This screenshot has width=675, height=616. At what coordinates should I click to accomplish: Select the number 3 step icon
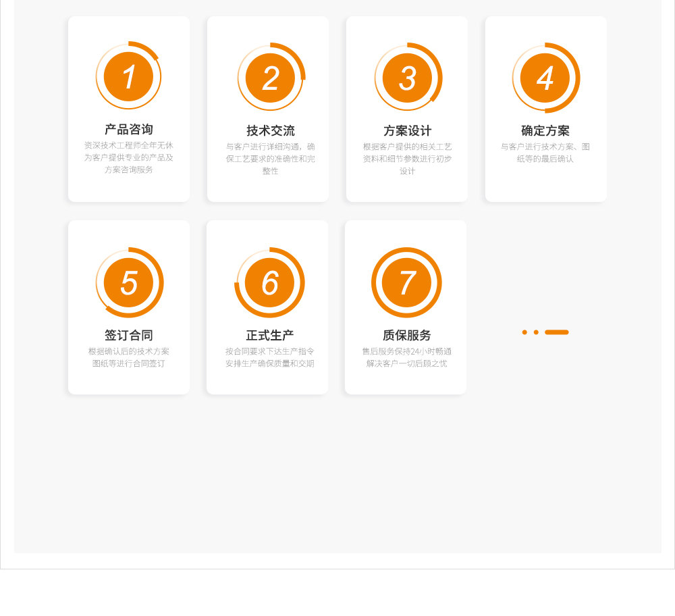tap(407, 78)
